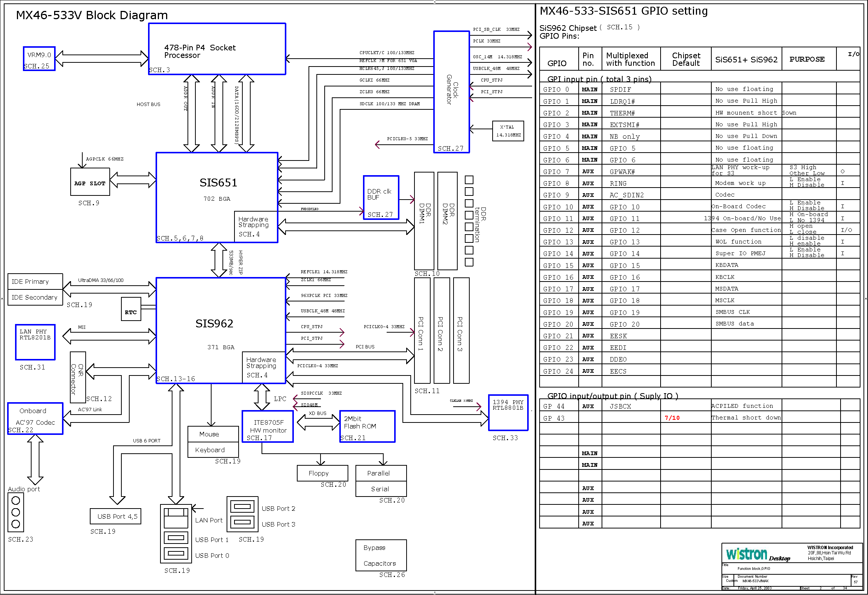
Task: Select the 478-Pin P4 Socket Processor block
Action: click(x=217, y=49)
